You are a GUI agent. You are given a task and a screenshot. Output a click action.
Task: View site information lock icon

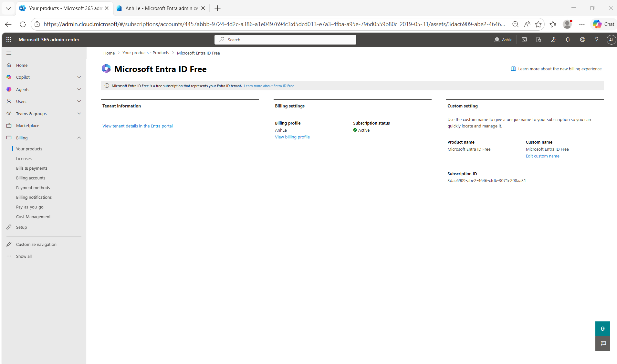click(37, 24)
